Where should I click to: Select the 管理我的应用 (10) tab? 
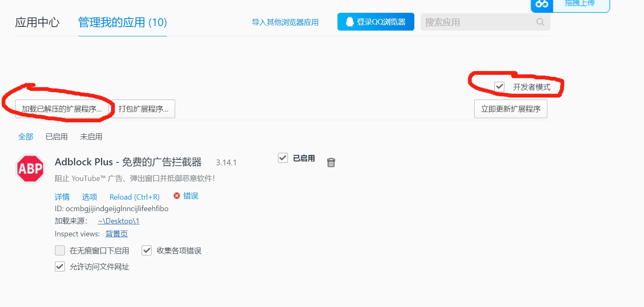pyautogui.click(x=123, y=22)
